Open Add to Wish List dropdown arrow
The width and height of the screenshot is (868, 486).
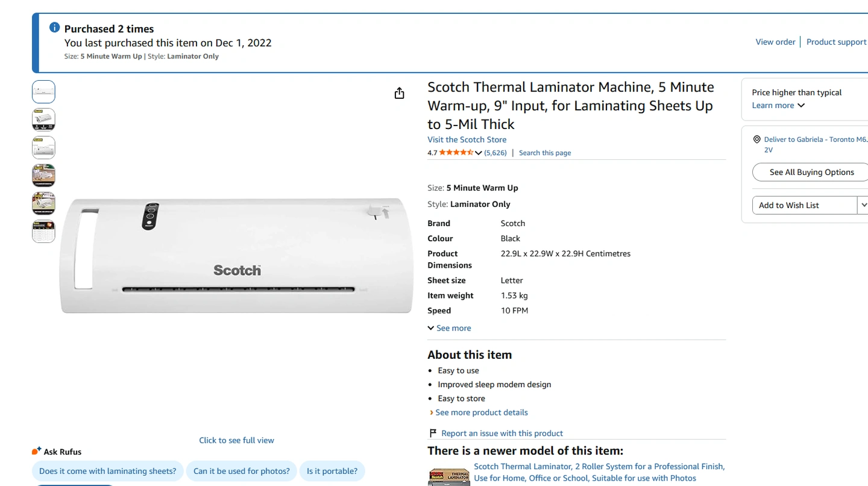click(863, 205)
